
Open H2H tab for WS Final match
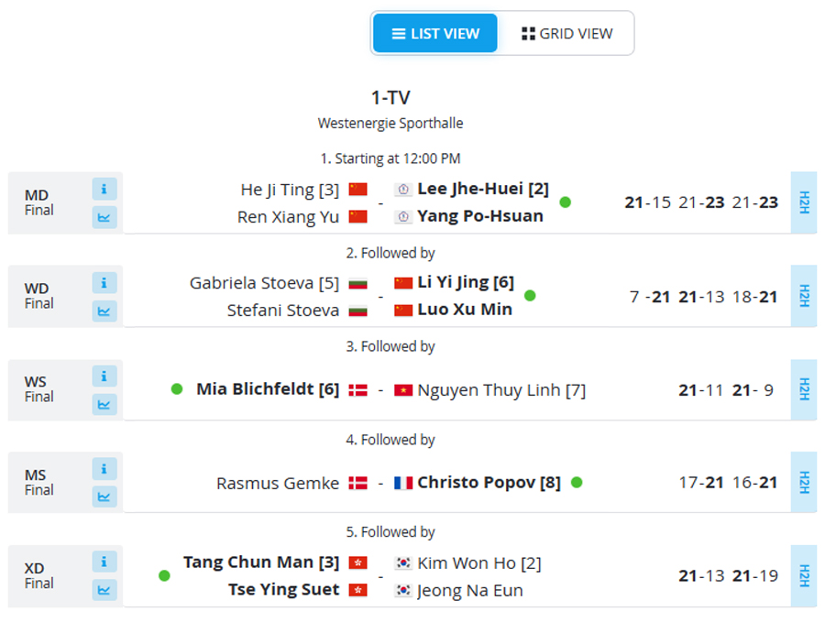(x=804, y=389)
